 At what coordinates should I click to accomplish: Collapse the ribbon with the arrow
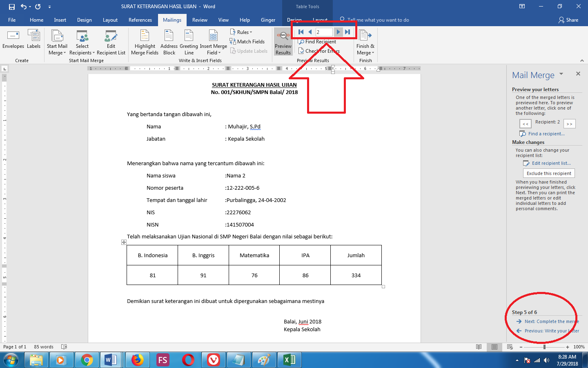tap(582, 61)
